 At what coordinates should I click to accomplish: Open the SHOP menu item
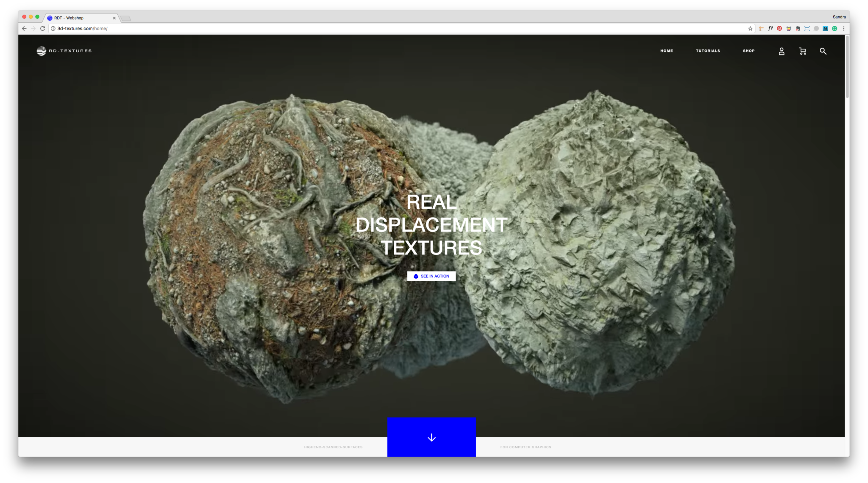coord(749,51)
